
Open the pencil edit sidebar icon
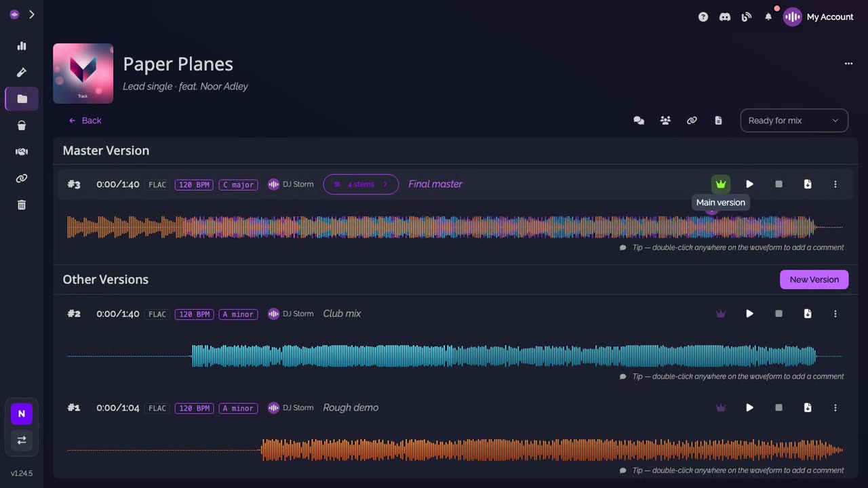[22, 73]
